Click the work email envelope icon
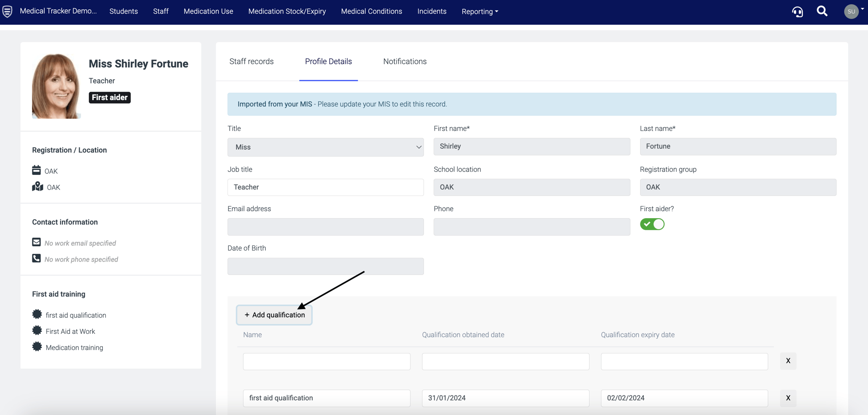This screenshot has height=415, width=868. pos(37,242)
